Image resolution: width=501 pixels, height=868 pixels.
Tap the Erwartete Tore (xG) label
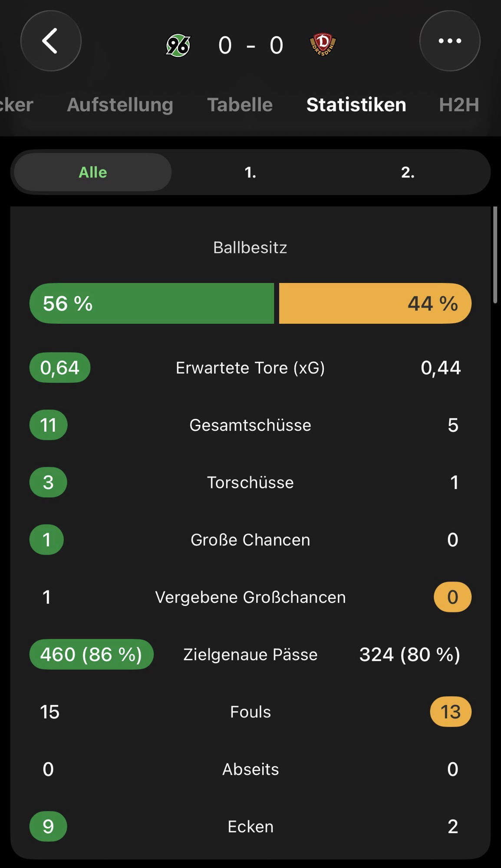(250, 368)
